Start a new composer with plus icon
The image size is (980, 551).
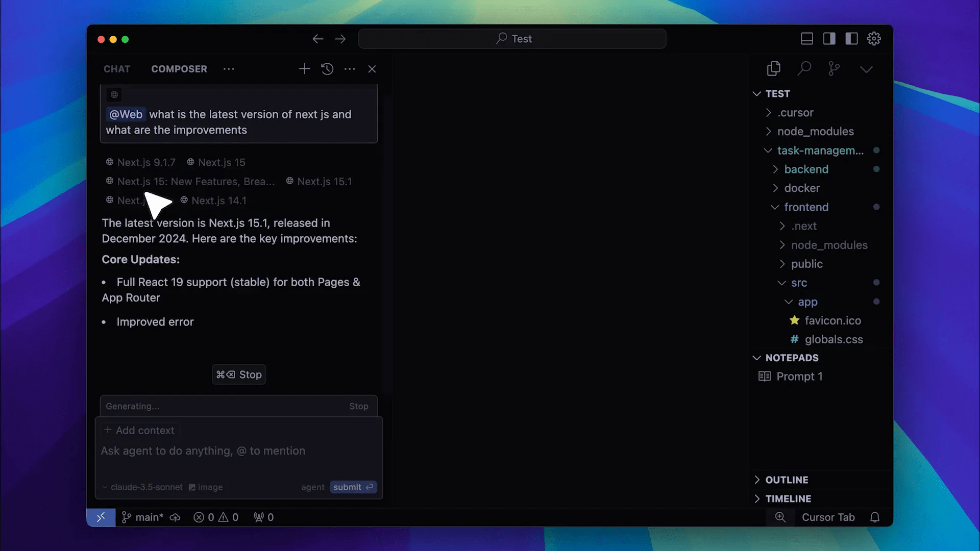pos(304,69)
